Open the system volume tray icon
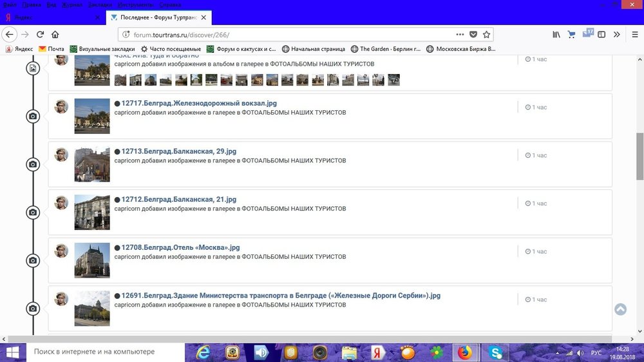This screenshot has height=362, width=644. [580, 353]
